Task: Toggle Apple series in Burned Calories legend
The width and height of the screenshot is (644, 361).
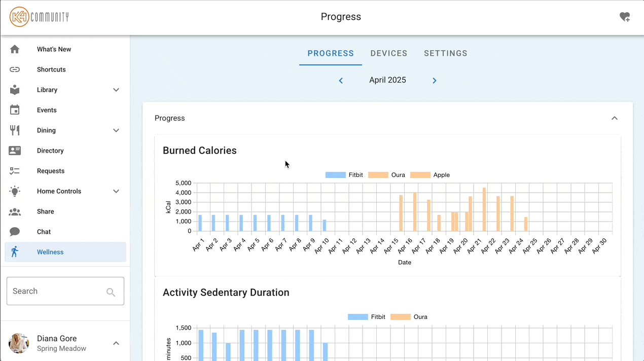Action: coord(430,175)
